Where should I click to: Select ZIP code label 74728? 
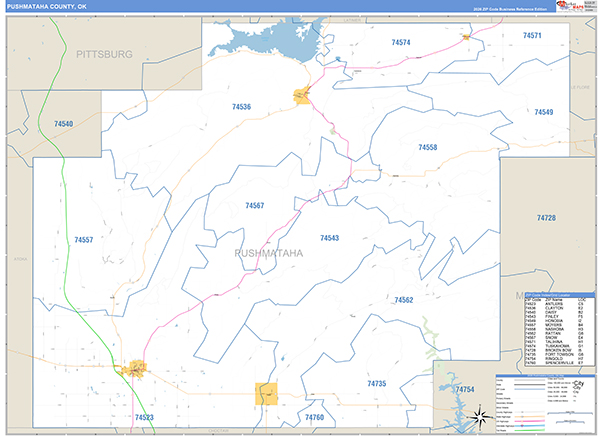[546, 218]
